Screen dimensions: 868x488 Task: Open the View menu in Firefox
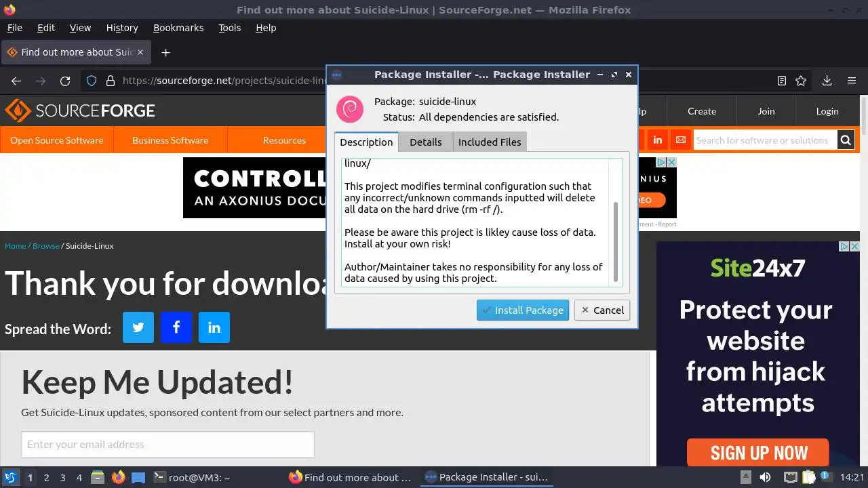pos(80,28)
